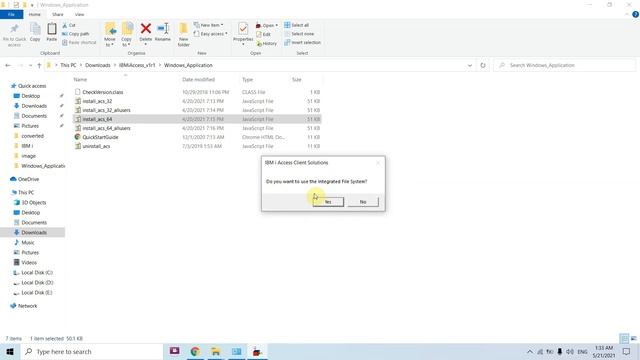Click This PC in the address breadcrumb

(x=68, y=65)
